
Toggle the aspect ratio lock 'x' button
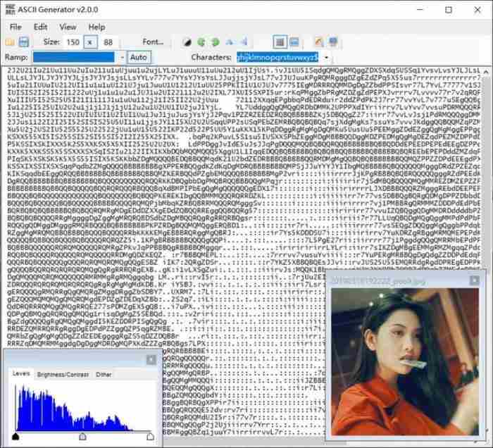90,42
